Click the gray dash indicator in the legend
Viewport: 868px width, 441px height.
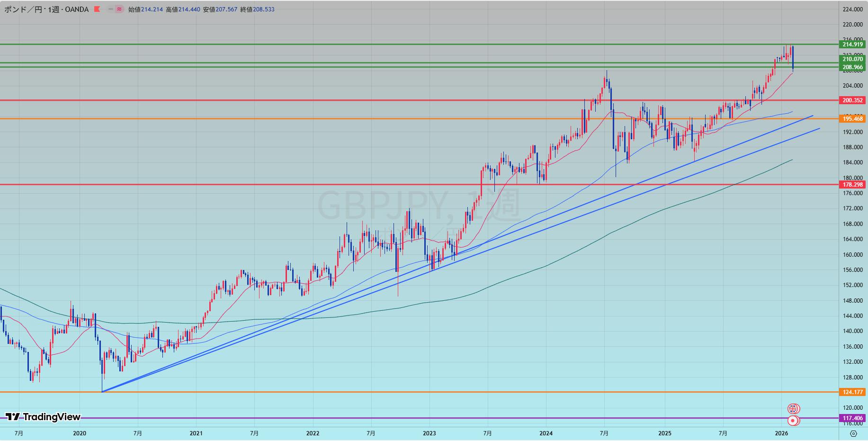(x=110, y=9)
